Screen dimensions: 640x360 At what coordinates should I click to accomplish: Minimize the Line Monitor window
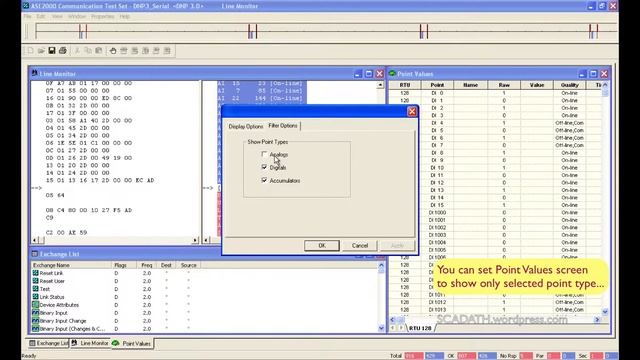pyautogui.click(x=358, y=73)
